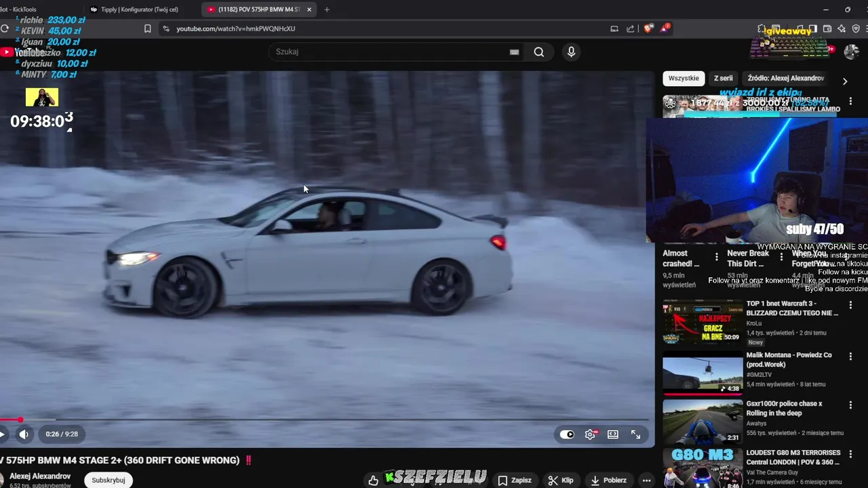Click the Klip scissors button
The width and height of the screenshot is (868, 488).
coord(561,481)
